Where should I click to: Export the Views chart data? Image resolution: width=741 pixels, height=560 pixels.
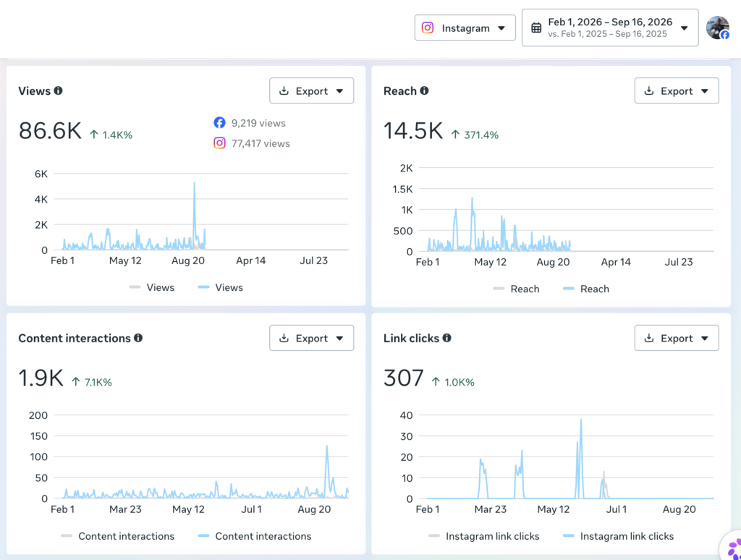(x=311, y=90)
